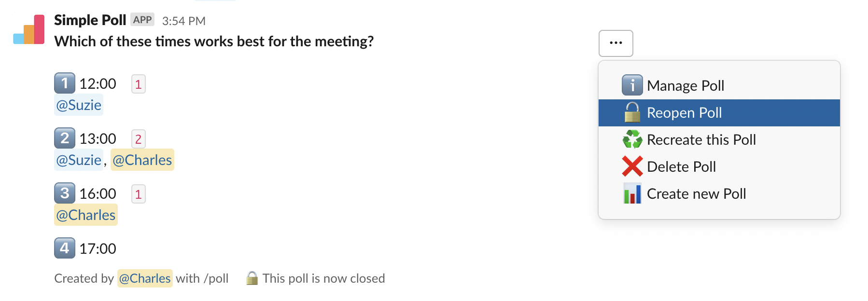Click the red X icon beside Delete Poll

pyautogui.click(x=633, y=166)
